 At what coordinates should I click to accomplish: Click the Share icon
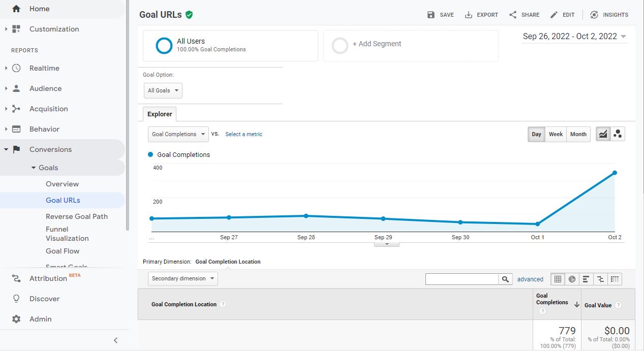[513, 15]
